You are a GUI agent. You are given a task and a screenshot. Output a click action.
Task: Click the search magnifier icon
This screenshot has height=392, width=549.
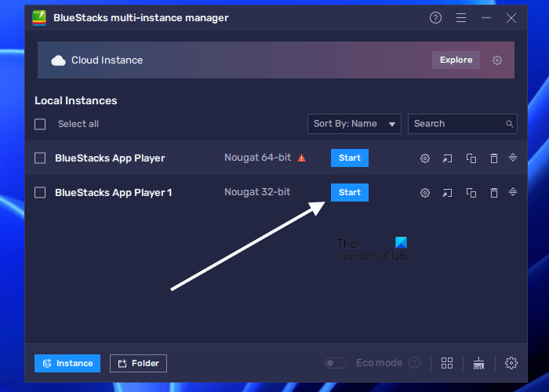click(x=510, y=124)
